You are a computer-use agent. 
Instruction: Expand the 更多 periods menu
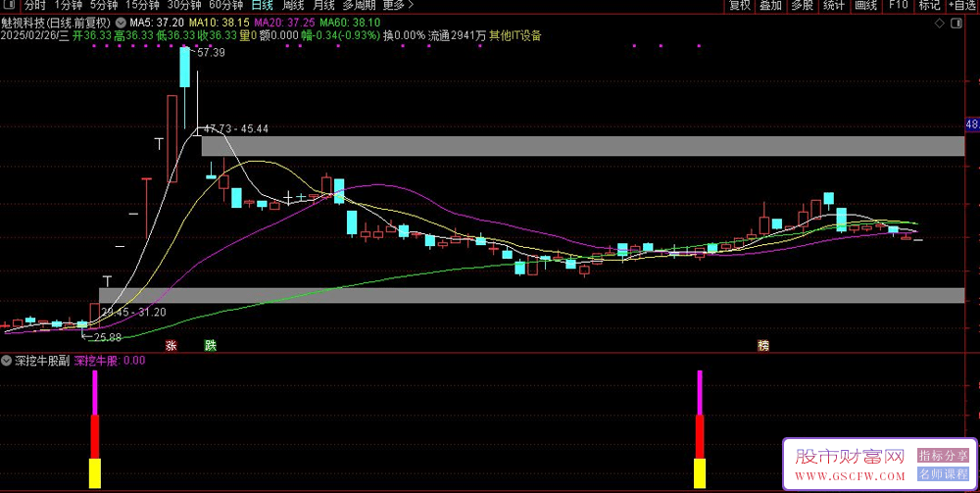tap(399, 6)
